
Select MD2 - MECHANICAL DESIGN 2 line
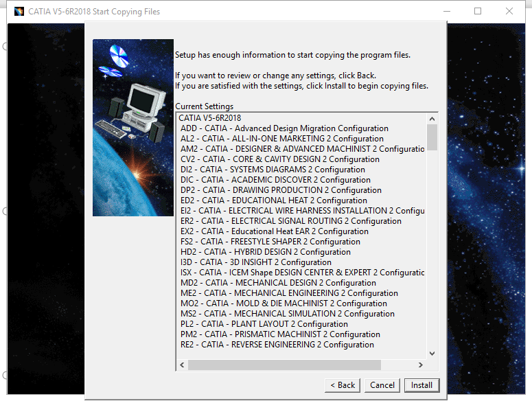coord(278,283)
